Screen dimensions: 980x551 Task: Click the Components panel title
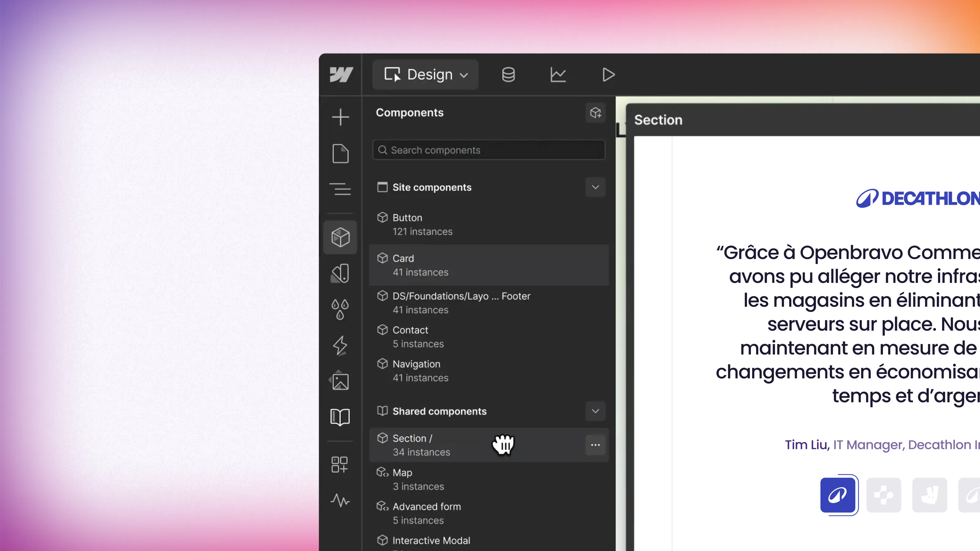tap(410, 113)
